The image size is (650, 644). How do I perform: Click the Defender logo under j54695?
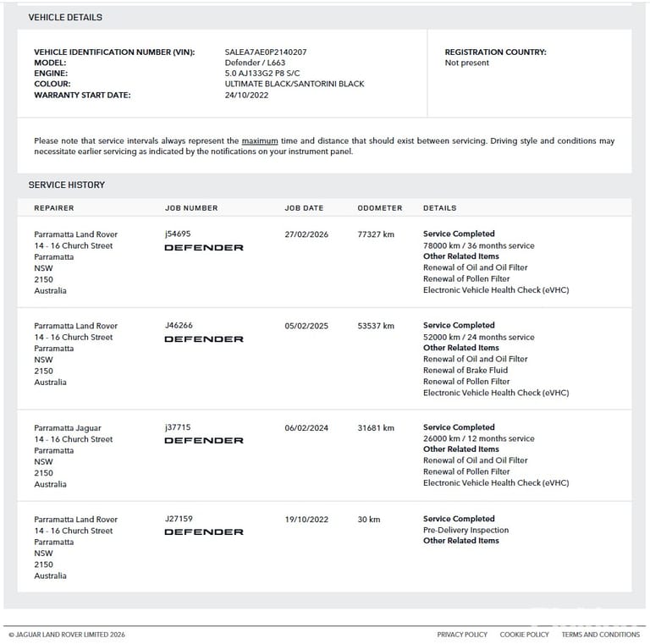204,248
